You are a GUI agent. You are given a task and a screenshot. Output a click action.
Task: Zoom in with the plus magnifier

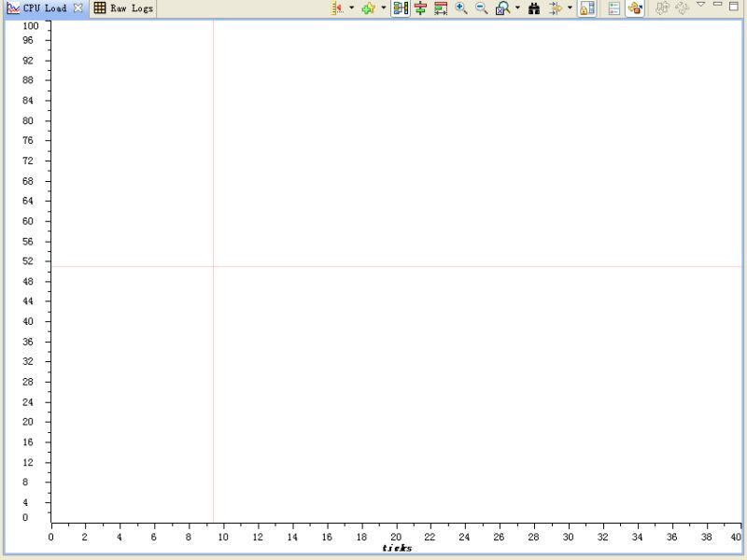(461, 8)
